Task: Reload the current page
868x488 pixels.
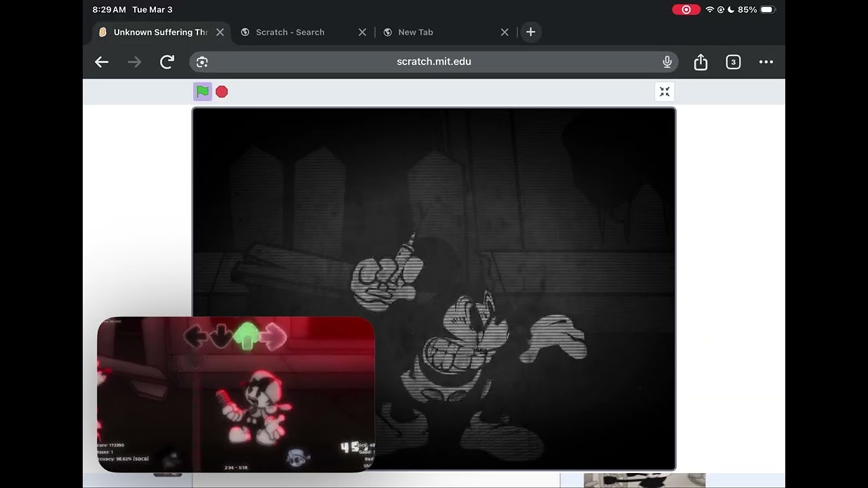Action: tap(167, 62)
